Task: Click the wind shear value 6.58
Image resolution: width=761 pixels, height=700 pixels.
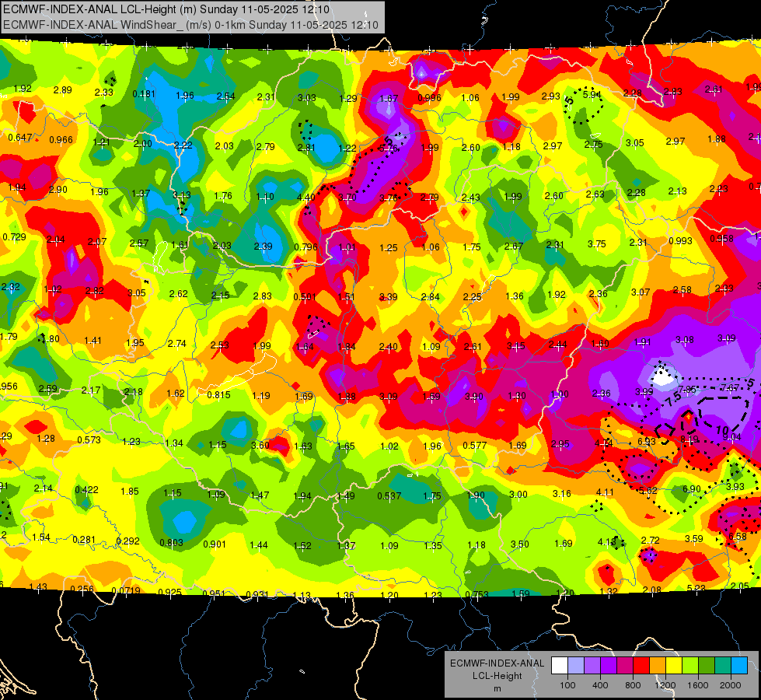Action: pyautogui.click(x=738, y=537)
